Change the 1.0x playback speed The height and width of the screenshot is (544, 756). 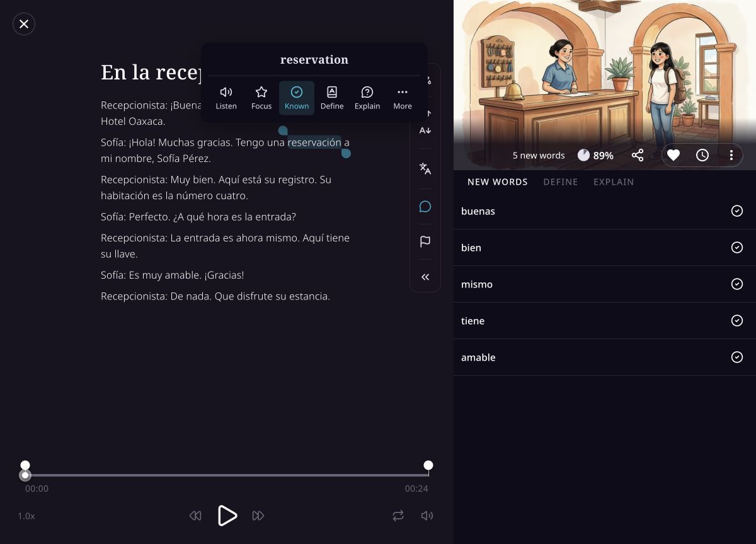coord(26,516)
